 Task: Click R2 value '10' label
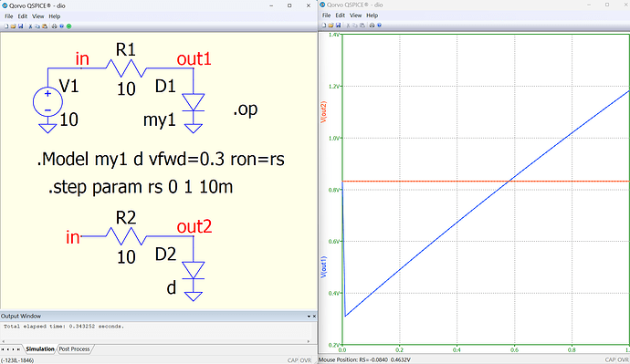pos(126,257)
